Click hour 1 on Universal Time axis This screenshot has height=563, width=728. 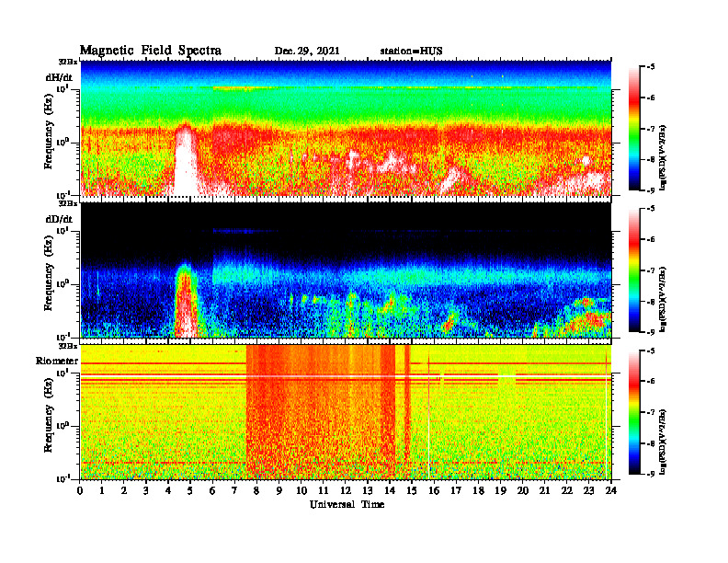point(102,491)
